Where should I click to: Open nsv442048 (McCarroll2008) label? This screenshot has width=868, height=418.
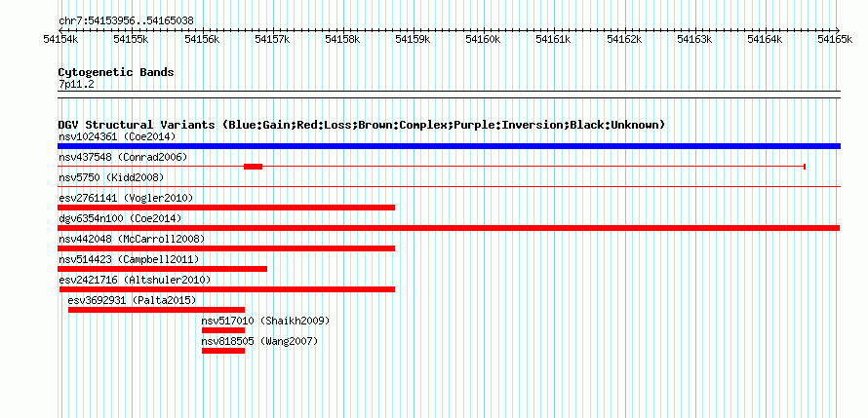coord(132,239)
